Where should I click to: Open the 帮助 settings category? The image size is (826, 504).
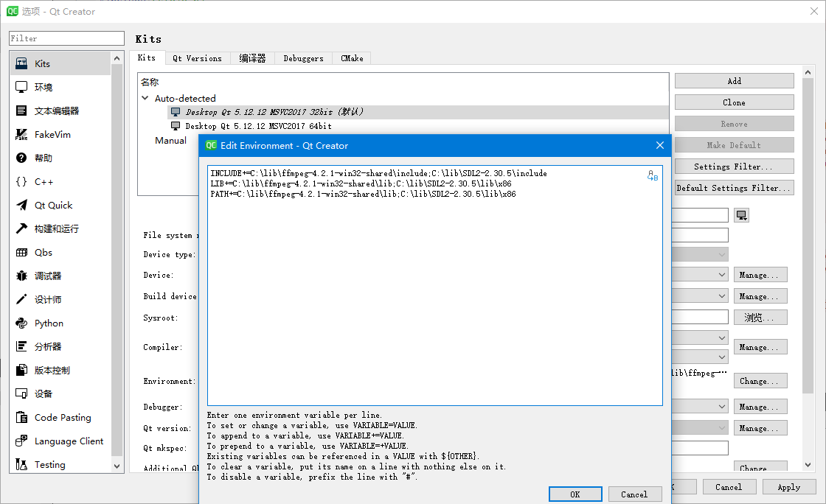pos(60,158)
